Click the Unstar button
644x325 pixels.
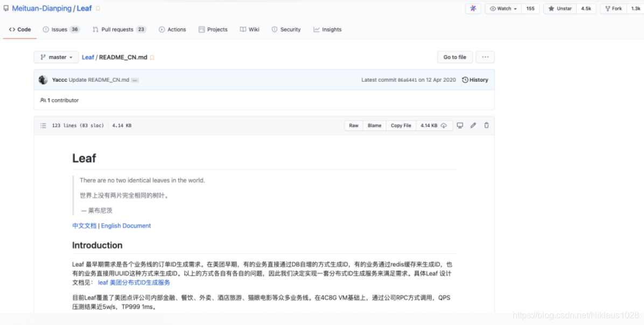560,9
